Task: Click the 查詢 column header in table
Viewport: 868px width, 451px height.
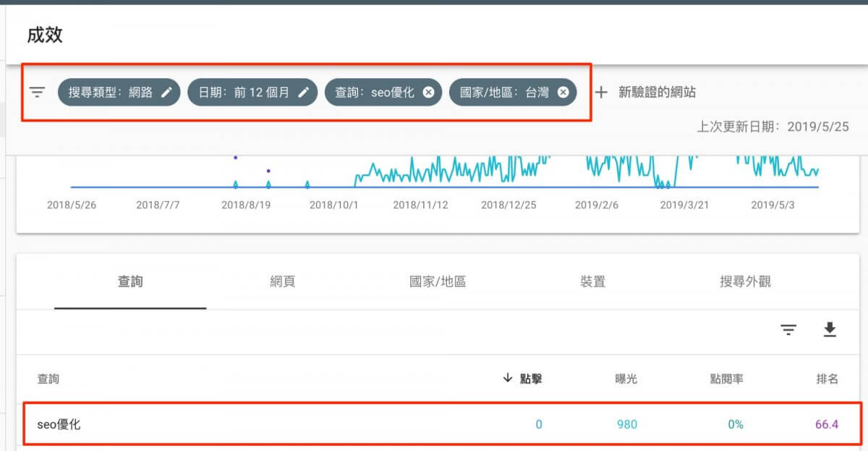Action: (48, 379)
